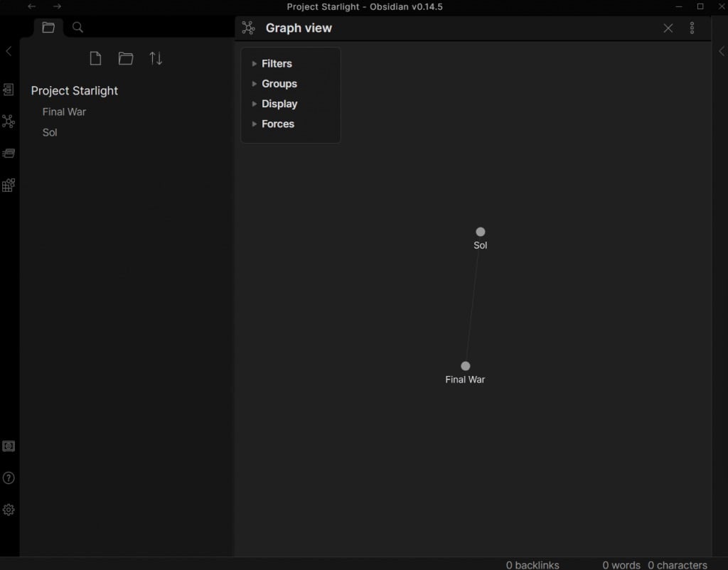Image resolution: width=728 pixels, height=570 pixels.
Task: Open the Graph view more options menu
Action: 692,28
